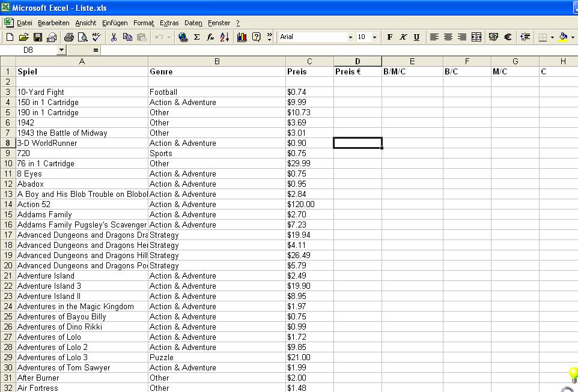Select the Preis € header cell
The width and height of the screenshot is (578, 392).
[357, 71]
